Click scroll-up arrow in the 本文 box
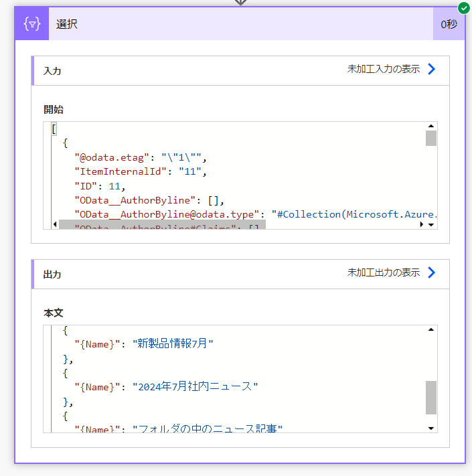This screenshot has height=476, width=472. [430, 329]
